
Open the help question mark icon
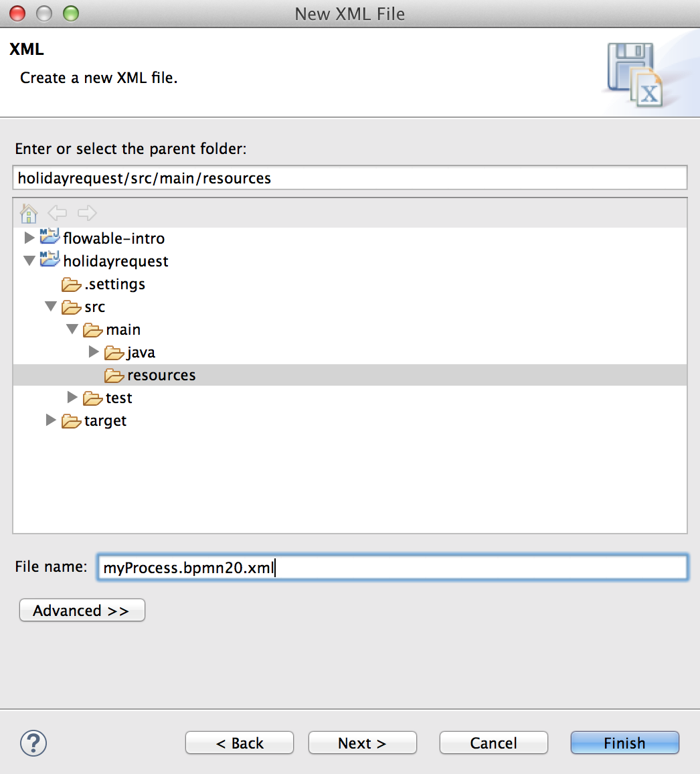(x=33, y=743)
